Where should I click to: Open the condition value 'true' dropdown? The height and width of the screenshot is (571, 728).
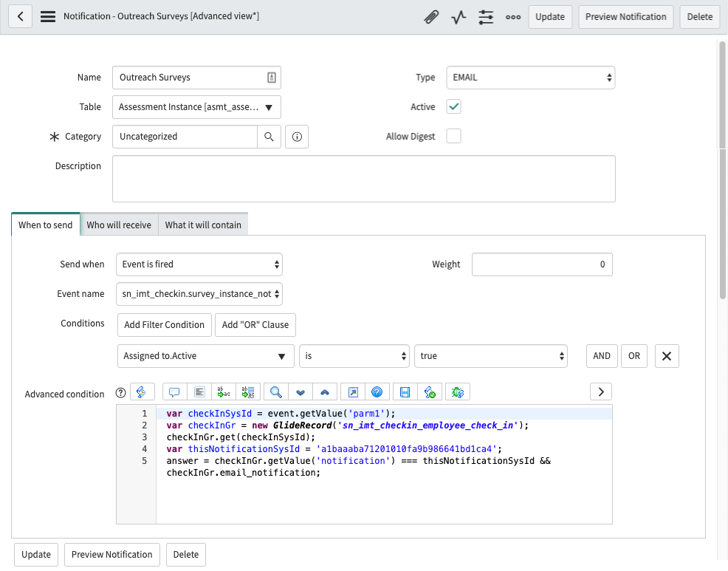tap(491, 356)
